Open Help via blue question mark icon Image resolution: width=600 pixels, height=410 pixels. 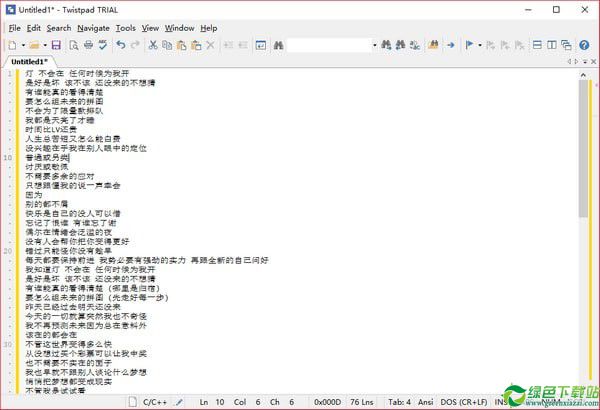pyautogui.click(x=585, y=45)
